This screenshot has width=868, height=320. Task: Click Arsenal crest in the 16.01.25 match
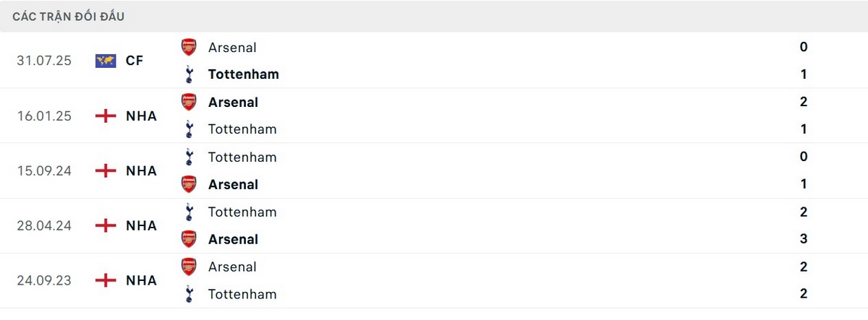click(189, 102)
